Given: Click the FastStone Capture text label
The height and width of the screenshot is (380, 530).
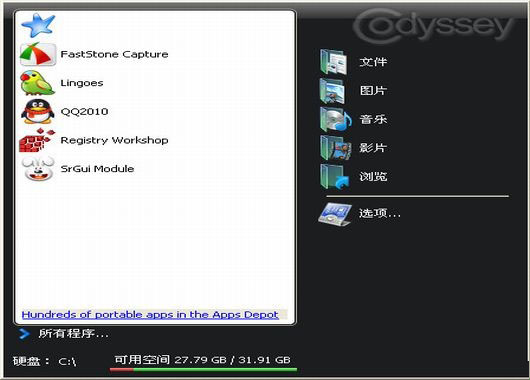Looking at the screenshot, I should pos(114,54).
